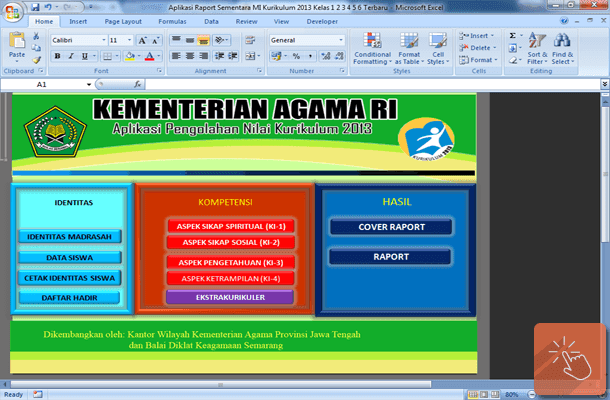This screenshot has height=400, width=610.
Task: Apply yellow Fill Color bucket
Action: 130,56
